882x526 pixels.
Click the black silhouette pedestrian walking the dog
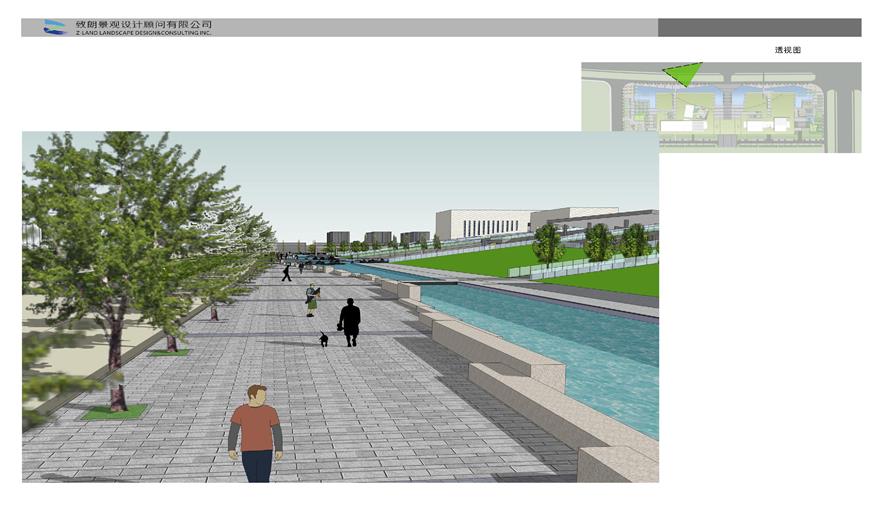(349, 322)
